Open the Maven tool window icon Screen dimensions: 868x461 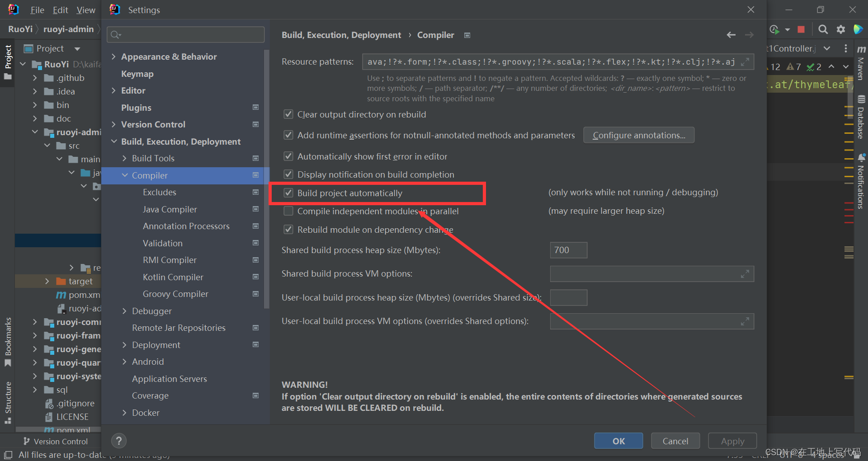pos(861,63)
